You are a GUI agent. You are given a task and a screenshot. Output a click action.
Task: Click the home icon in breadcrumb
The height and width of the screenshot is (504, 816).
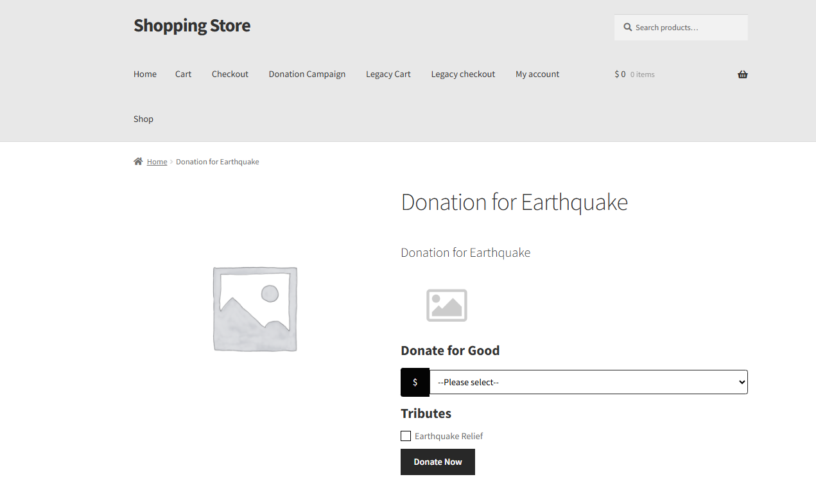click(x=138, y=162)
